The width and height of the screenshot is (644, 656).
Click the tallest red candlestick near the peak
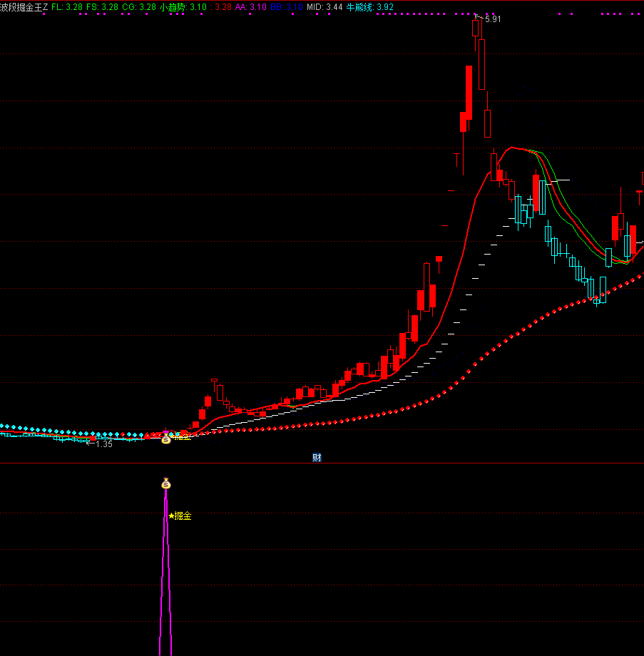[469, 91]
